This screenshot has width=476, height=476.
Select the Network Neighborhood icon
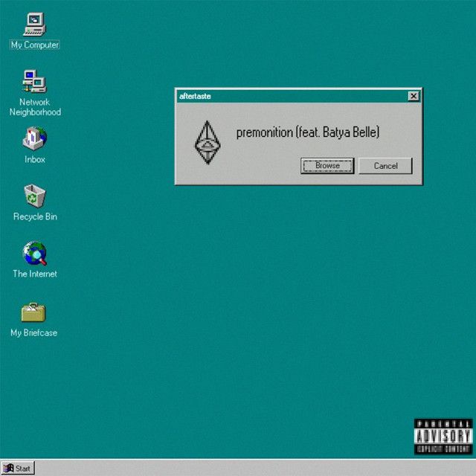[x=35, y=81]
